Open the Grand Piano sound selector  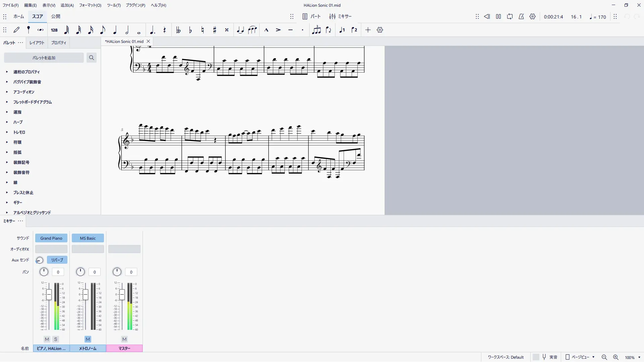coord(51,238)
